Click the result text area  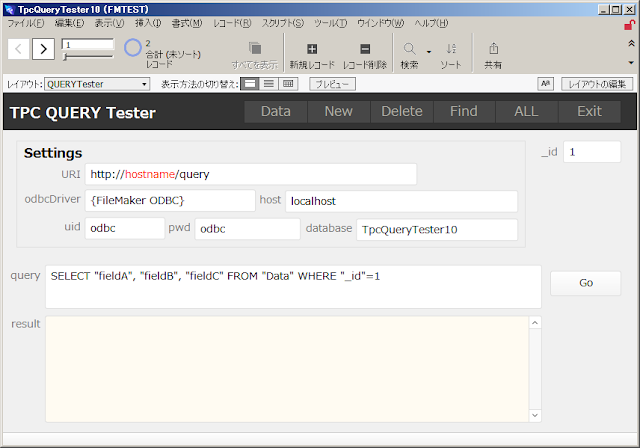point(287,369)
